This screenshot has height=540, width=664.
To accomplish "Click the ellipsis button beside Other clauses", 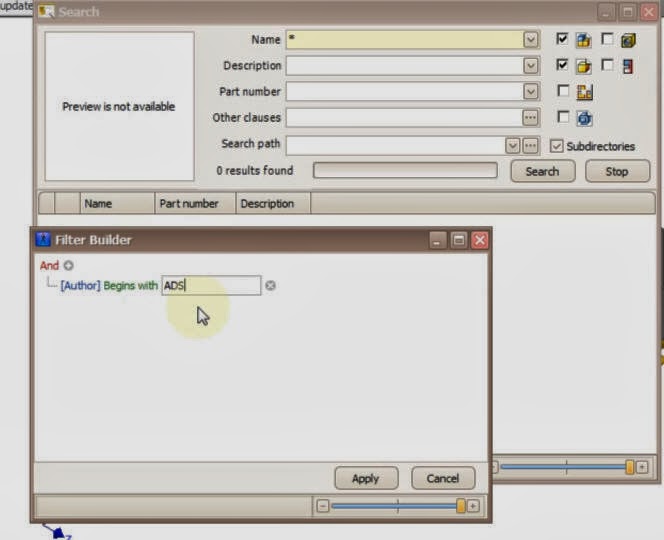I will [530, 117].
